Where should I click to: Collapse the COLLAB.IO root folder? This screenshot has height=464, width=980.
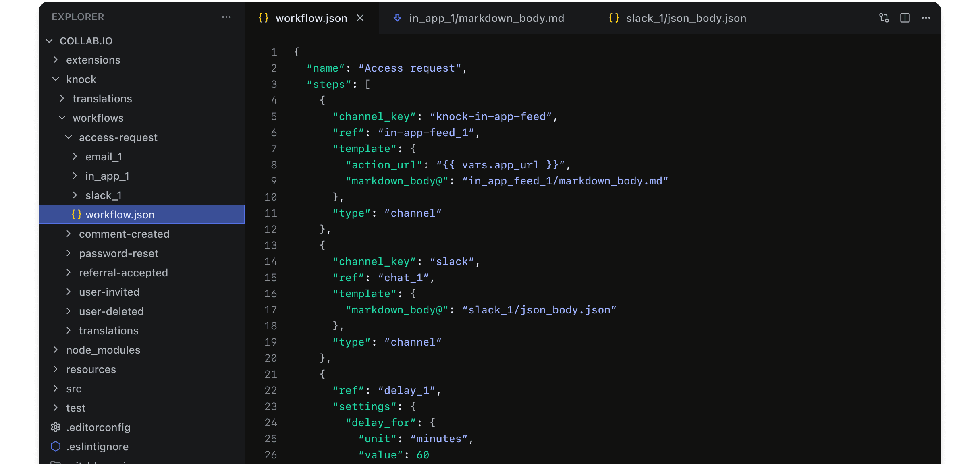[x=49, y=41]
